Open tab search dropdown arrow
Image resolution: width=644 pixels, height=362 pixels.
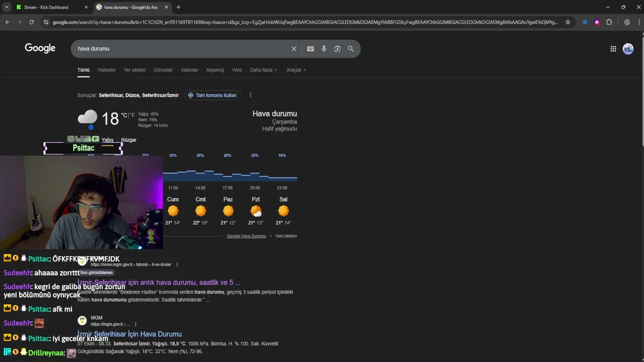(7, 7)
